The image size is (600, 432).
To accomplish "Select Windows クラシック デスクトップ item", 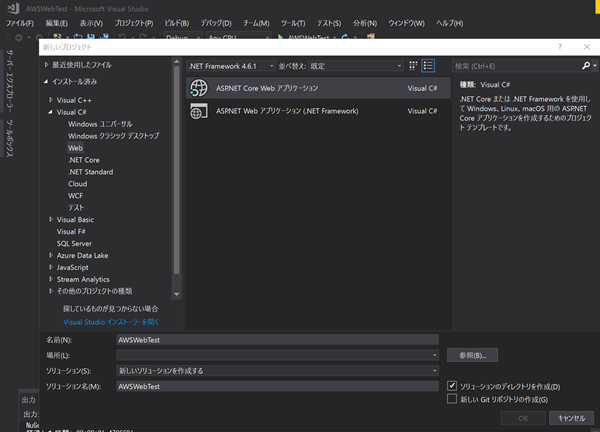I will pyautogui.click(x=113, y=136).
